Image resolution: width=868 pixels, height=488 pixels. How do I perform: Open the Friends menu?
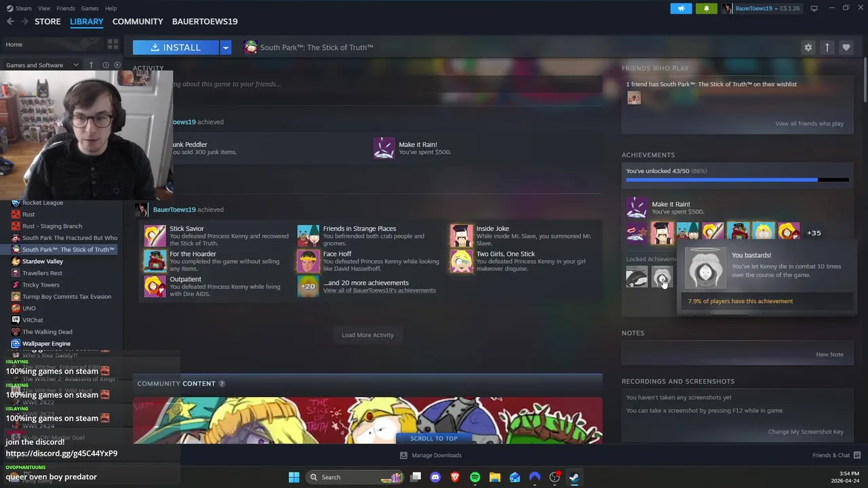pos(66,8)
